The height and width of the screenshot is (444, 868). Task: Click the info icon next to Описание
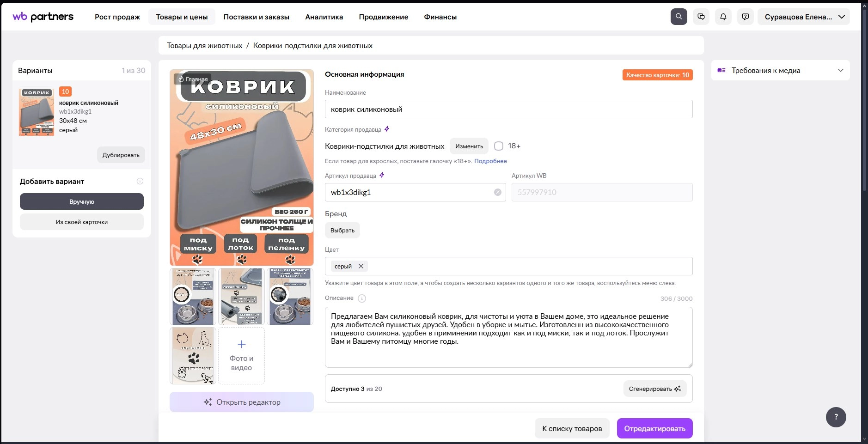[362, 298]
